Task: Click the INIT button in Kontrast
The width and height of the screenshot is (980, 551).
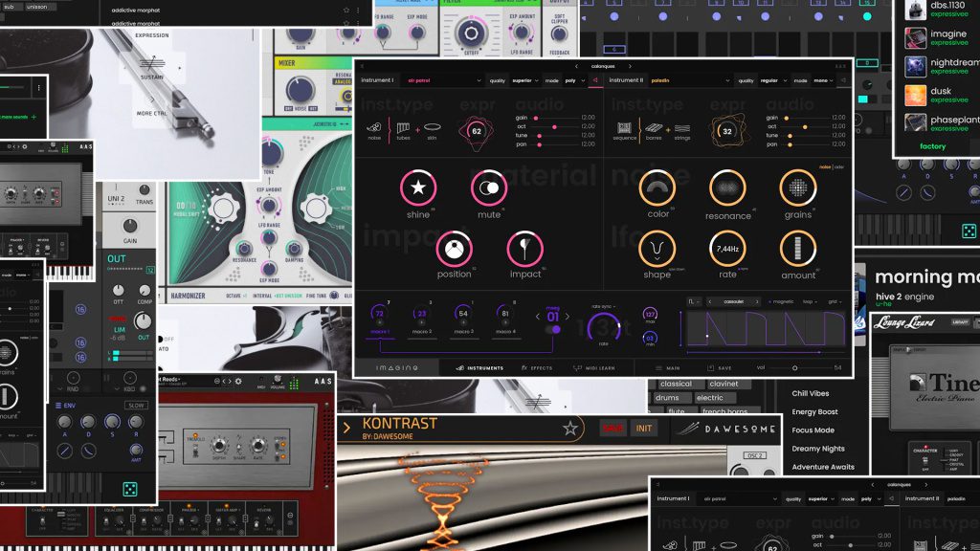Action: [x=644, y=429]
